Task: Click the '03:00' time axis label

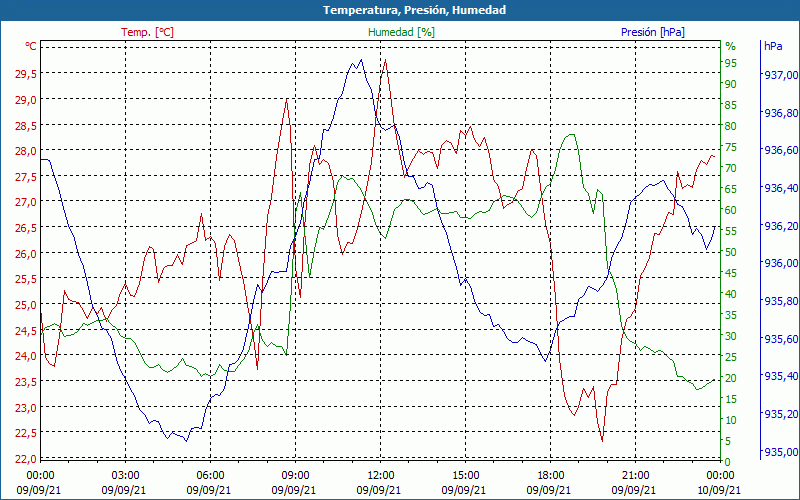Action: 125,476
